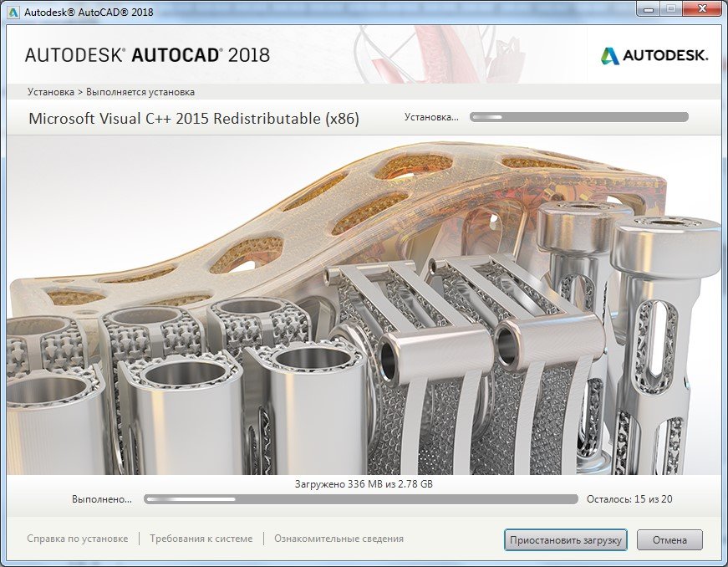Close the AutoCAD 2018 installer window

coord(700,10)
